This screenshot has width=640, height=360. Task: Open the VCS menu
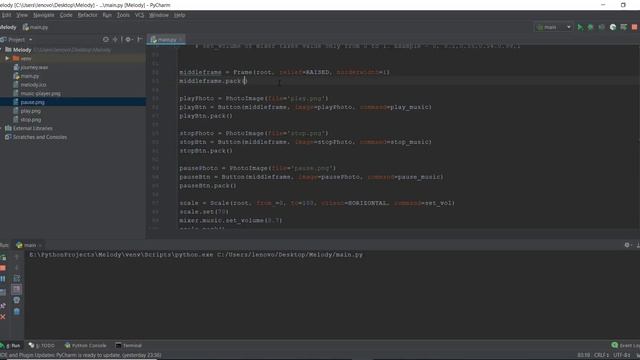[x=139, y=15]
